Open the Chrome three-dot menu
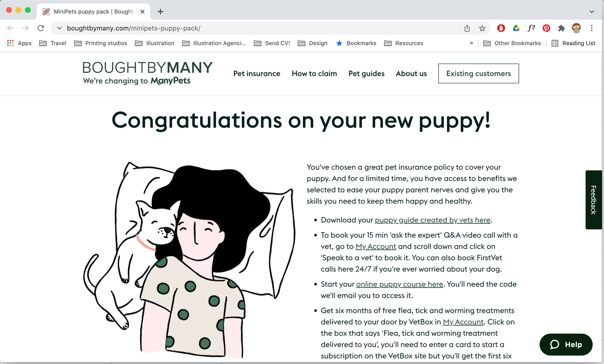The height and width of the screenshot is (364, 604). point(591,28)
